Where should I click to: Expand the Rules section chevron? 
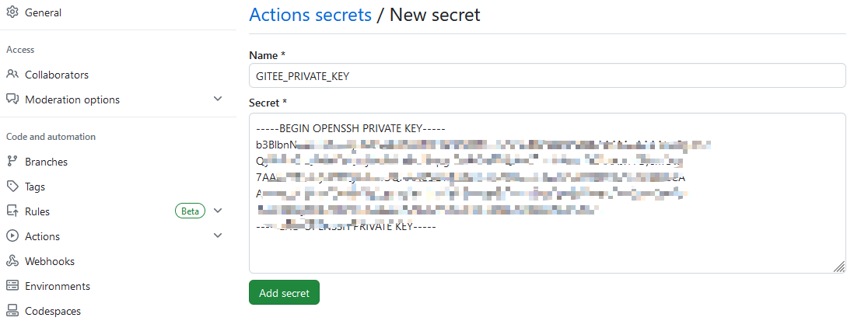(x=218, y=211)
